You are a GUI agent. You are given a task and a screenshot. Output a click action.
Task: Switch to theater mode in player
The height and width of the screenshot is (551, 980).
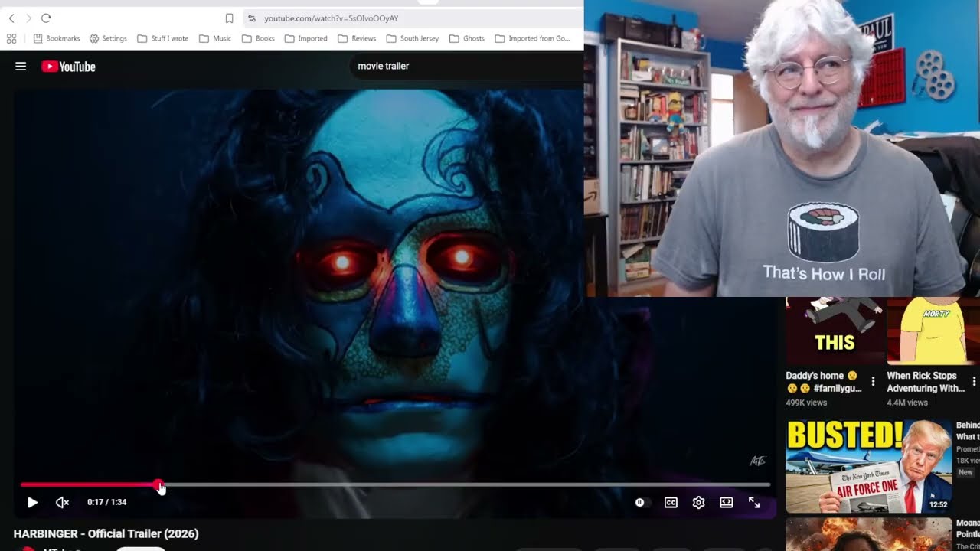click(727, 502)
